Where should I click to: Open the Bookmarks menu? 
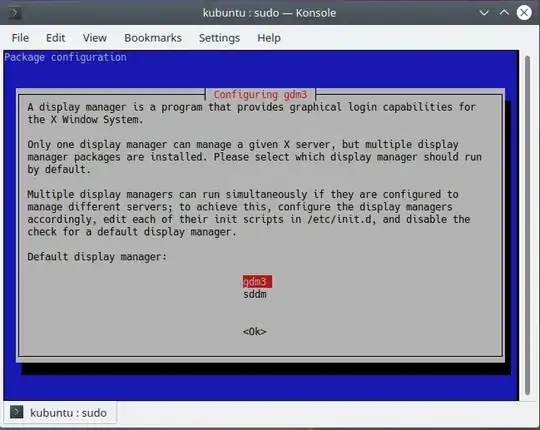click(153, 38)
